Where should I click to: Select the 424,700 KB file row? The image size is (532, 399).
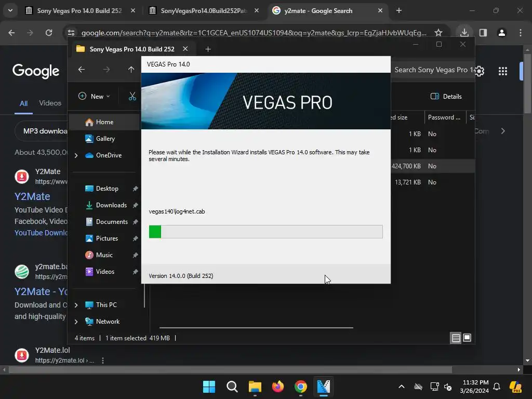tap(433, 166)
